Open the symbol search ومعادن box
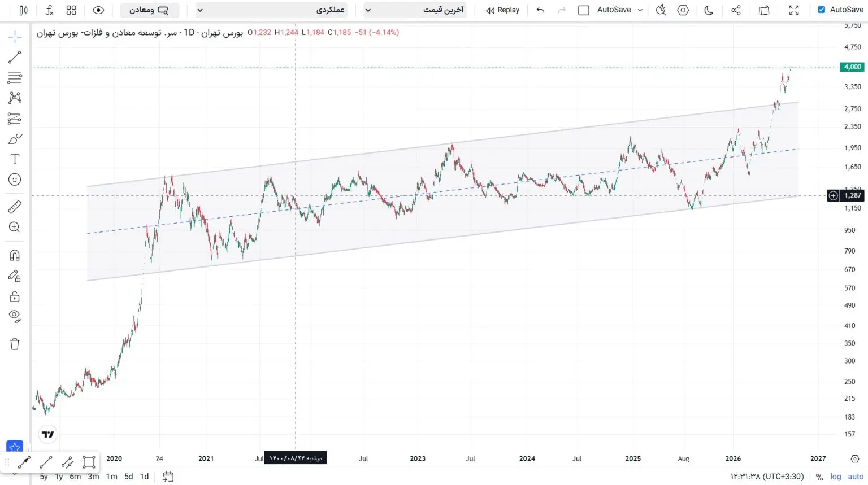The width and height of the screenshot is (868, 485). pos(150,10)
